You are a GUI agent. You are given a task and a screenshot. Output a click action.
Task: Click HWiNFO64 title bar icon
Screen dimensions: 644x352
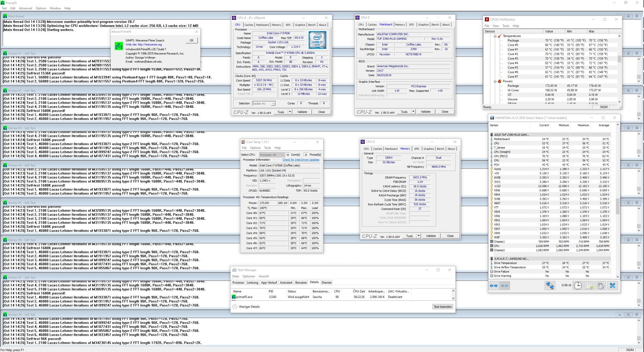click(492, 118)
